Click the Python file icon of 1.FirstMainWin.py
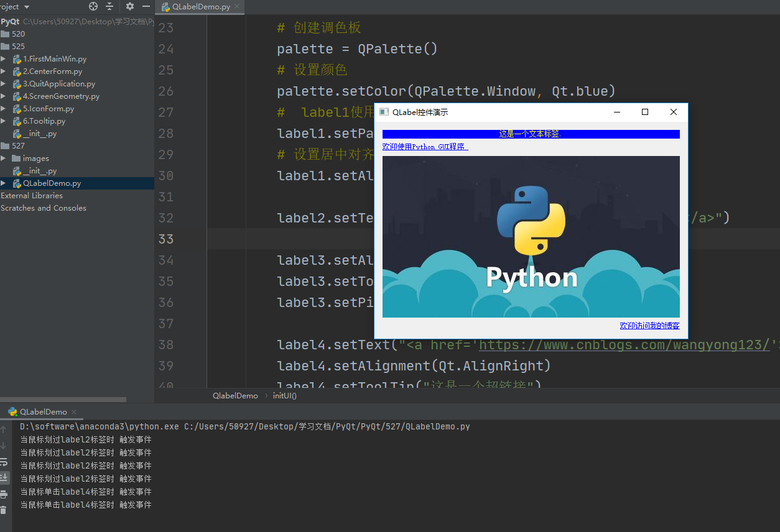 (x=17, y=59)
